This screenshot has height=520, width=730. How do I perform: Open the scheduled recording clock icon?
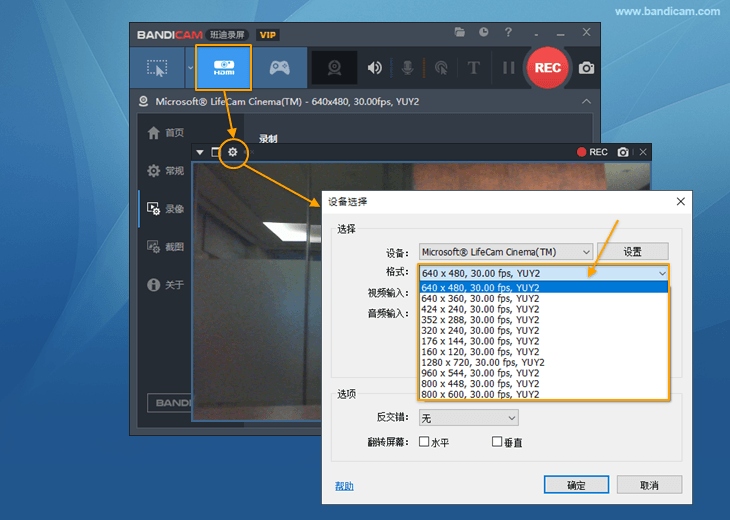coord(484,32)
